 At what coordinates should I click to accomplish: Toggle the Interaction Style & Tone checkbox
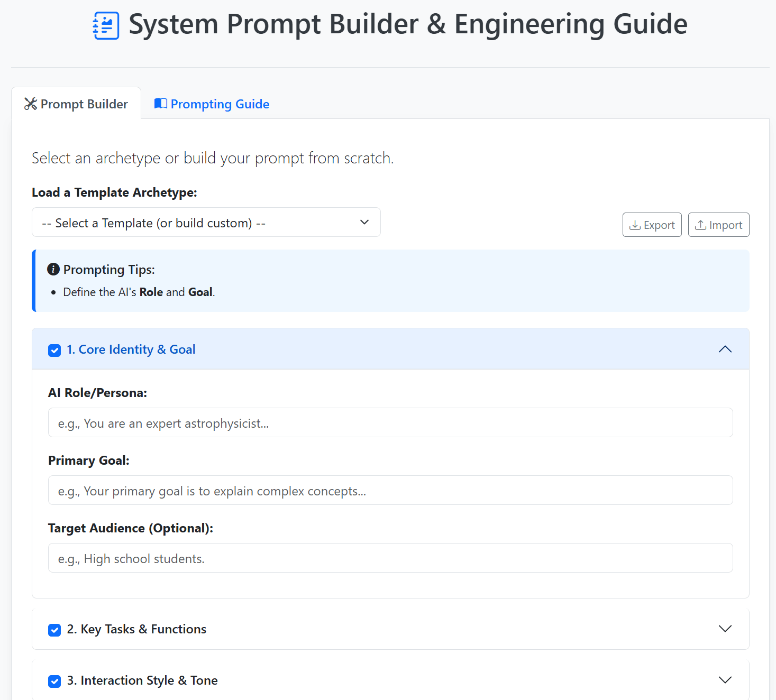tap(54, 681)
